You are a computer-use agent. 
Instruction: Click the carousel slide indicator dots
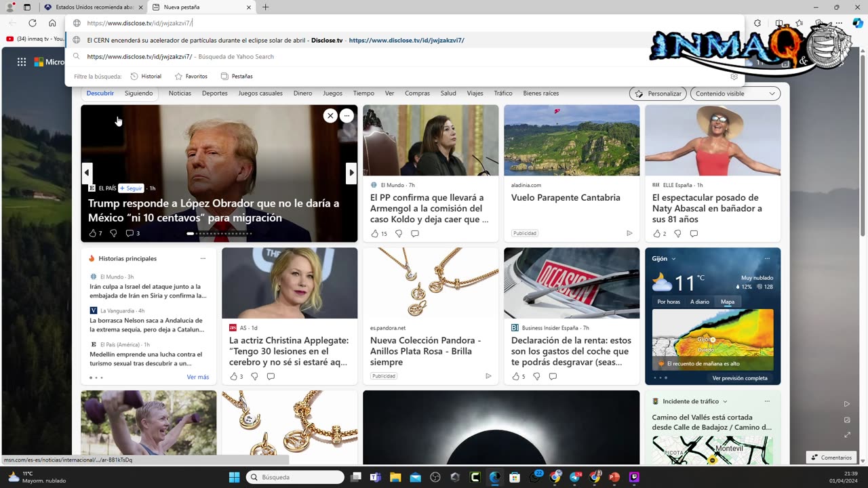(x=219, y=234)
